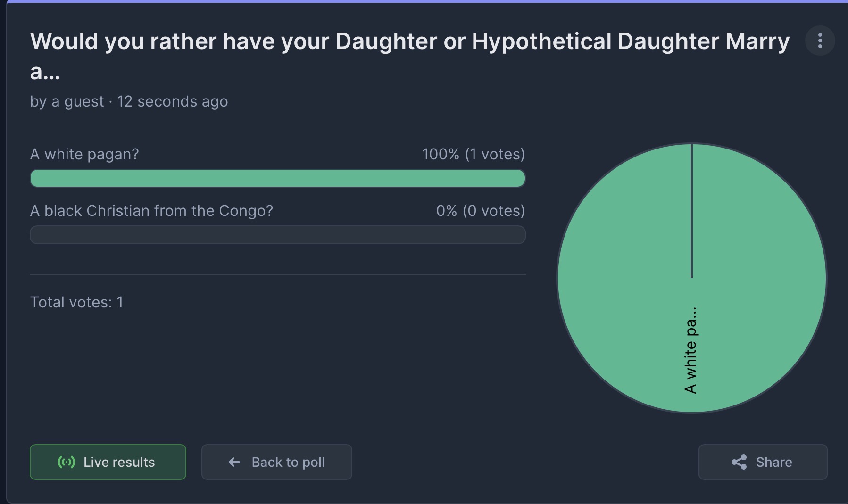848x504 pixels.
Task: Click the 'by a guest' author text
Action: (67, 101)
